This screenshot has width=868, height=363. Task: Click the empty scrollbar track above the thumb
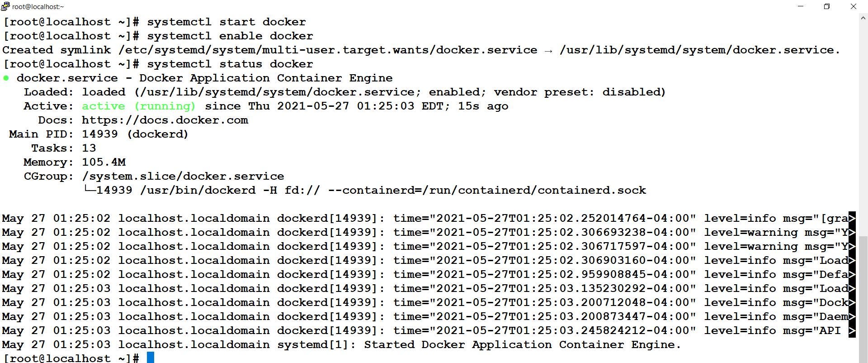point(863,129)
